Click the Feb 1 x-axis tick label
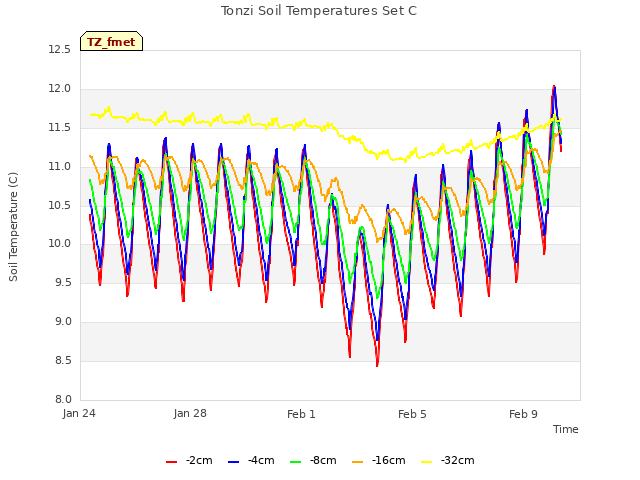The width and height of the screenshot is (640, 480). coord(301,414)
